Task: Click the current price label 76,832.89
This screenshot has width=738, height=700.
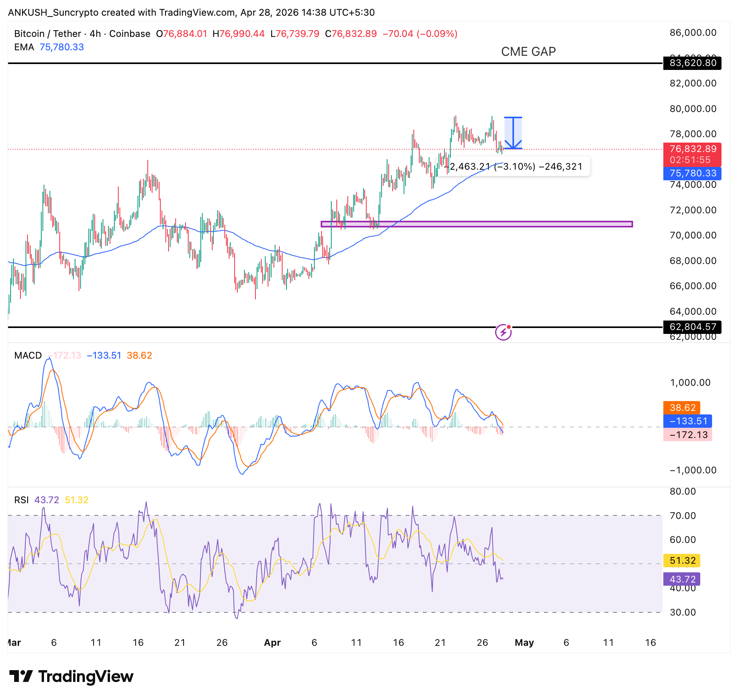Action: tap(692, 149)
